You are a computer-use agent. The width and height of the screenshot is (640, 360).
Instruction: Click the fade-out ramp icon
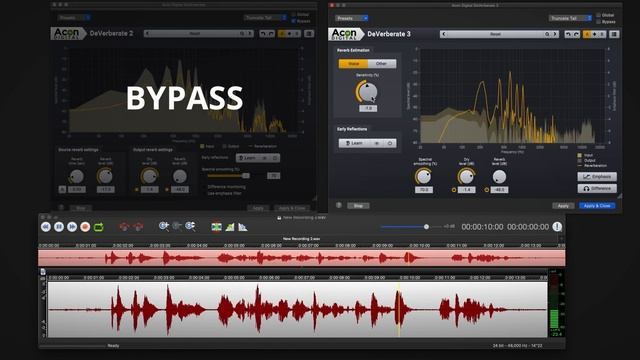tap(242, 227)
